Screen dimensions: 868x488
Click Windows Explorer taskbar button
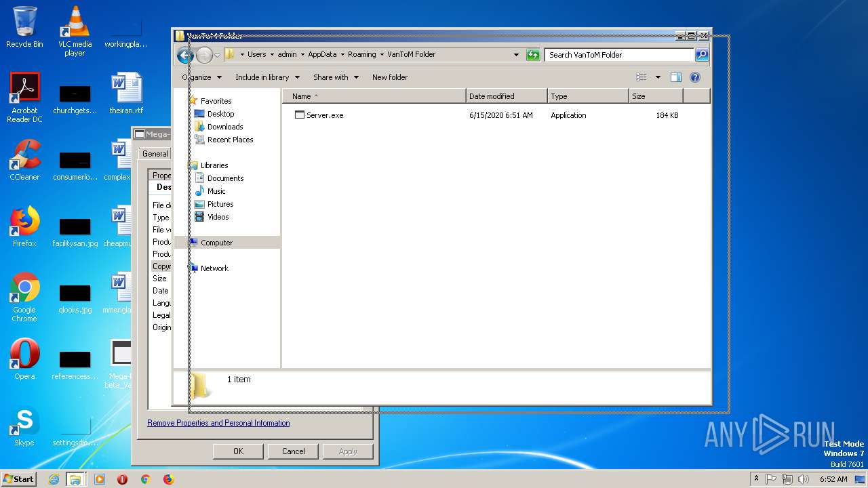click(x=75, y=479)
